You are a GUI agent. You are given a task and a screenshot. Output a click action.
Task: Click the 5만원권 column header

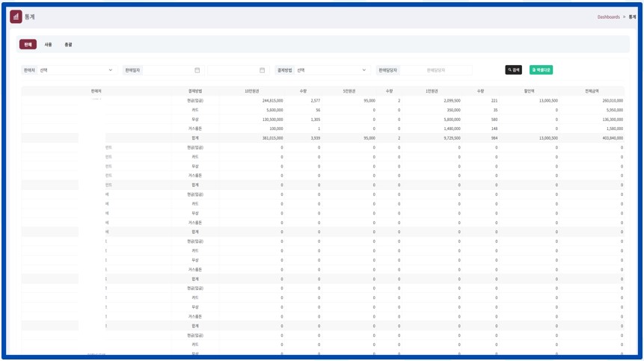click(348, 90)
